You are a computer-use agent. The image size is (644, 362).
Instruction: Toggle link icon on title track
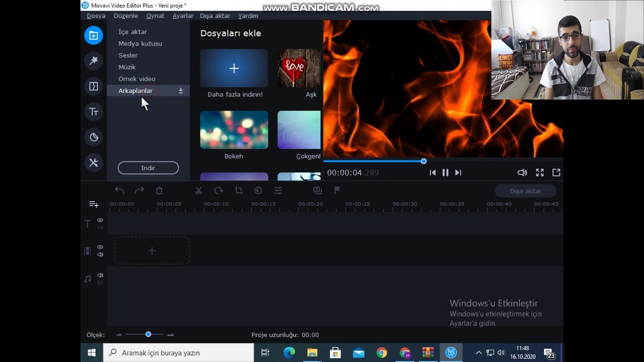coord(100,228)
